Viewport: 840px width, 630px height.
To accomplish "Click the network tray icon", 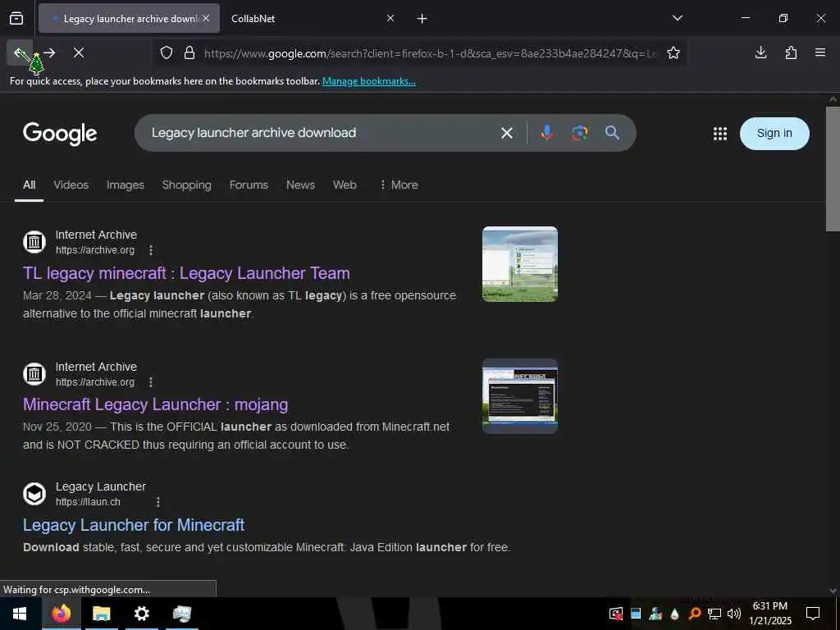I will click(x=714, y=614).
